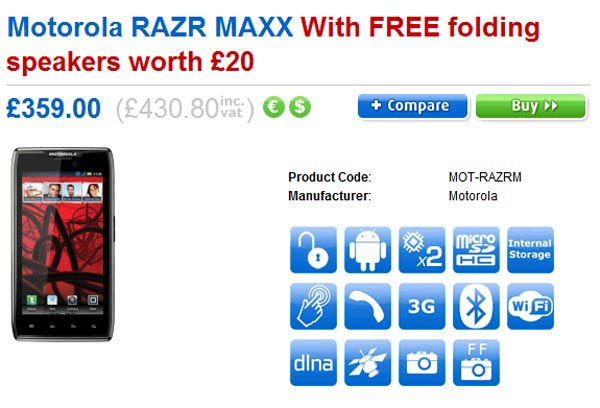The height and width of the screenshot is (408, 600).
Task: Click the phone handset feature icon
Action: [x=367, y=306]
